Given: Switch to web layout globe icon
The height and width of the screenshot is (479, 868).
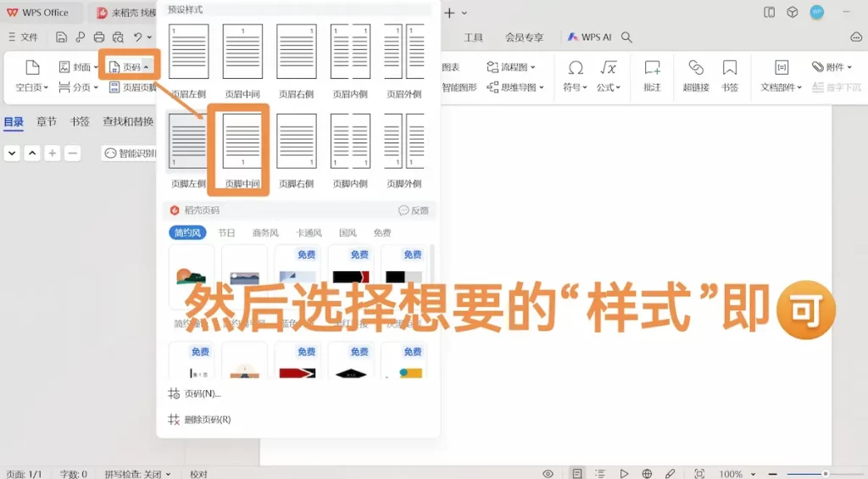Looking at the screenshot, I should pos(647,473).
